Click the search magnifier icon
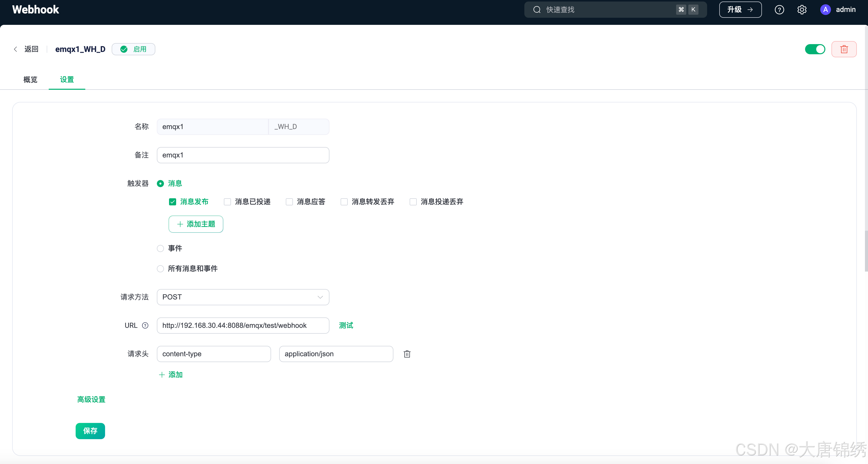This screenshot has width=868, height=464. (x=537, y=10)
